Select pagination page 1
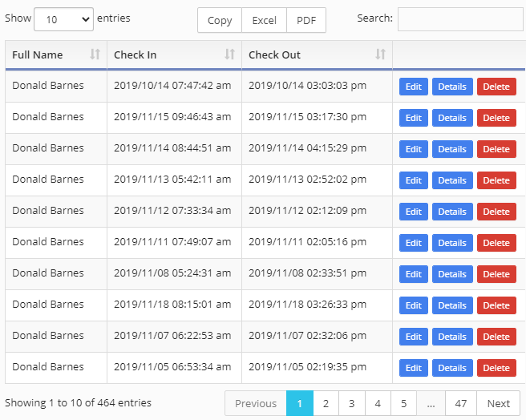Screen dimensions: 526x420 [300, 403]
